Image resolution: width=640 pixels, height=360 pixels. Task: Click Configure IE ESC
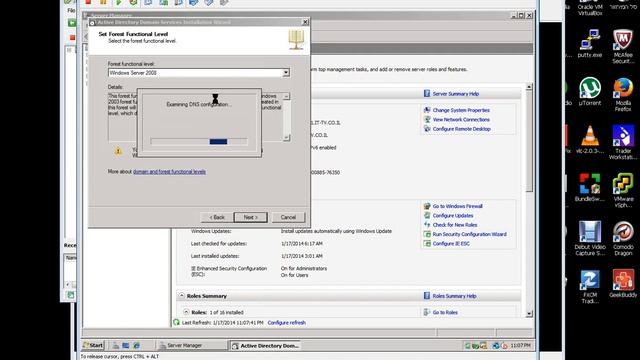point(451,244)
